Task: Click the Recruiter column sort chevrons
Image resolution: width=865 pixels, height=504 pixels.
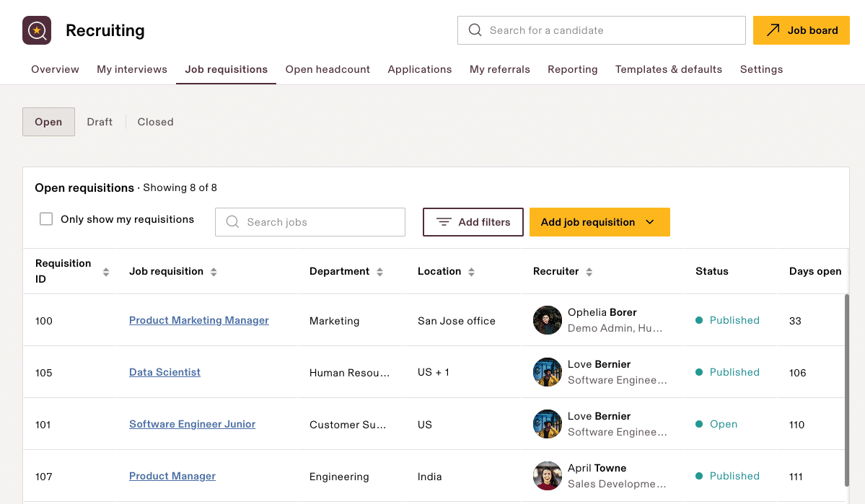Action: pos(589,271)
